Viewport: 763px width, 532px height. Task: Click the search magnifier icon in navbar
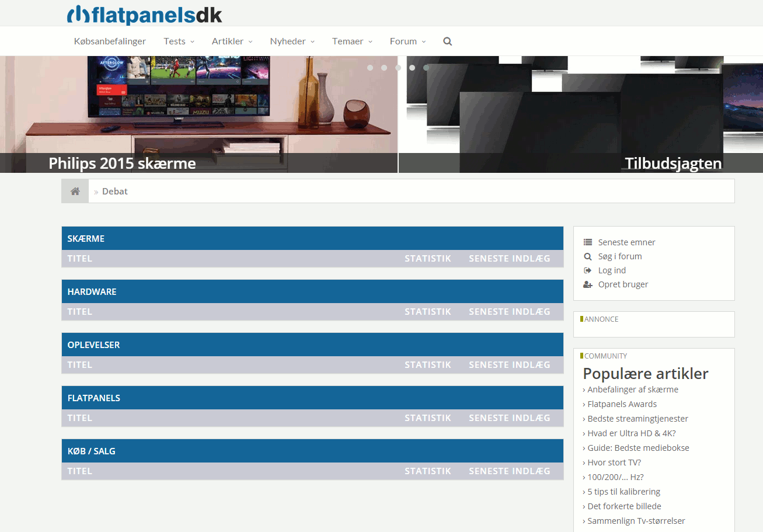point(447,41)
